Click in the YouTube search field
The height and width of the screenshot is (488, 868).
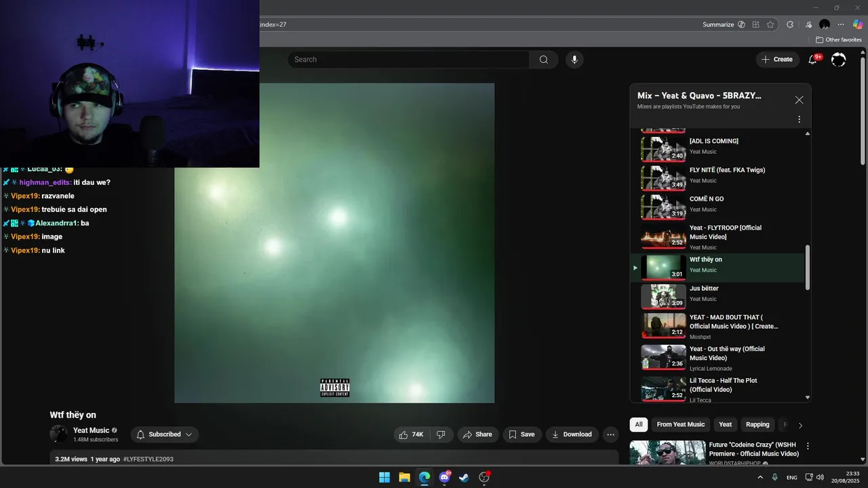point(408,60)
